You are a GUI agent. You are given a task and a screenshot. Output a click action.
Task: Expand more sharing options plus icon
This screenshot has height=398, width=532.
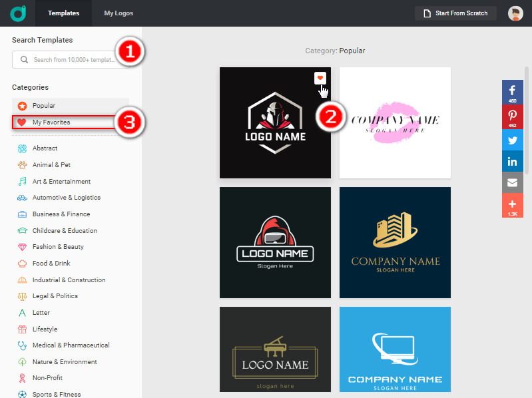tap(513, 206)
